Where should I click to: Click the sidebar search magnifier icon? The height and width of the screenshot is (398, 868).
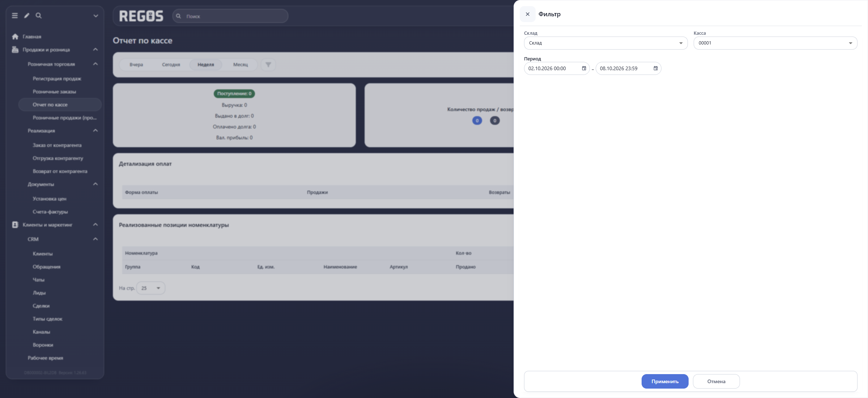pos(39,16)
